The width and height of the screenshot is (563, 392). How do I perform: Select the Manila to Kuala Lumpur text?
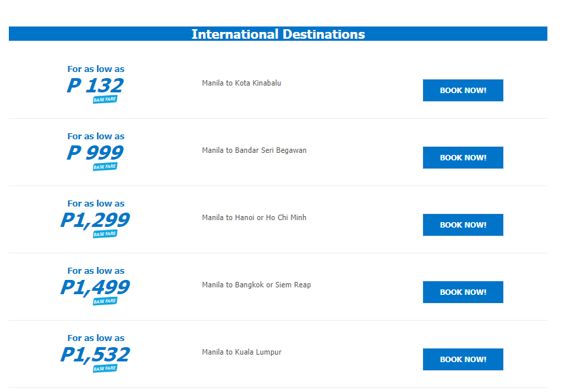tap(242, 352)
